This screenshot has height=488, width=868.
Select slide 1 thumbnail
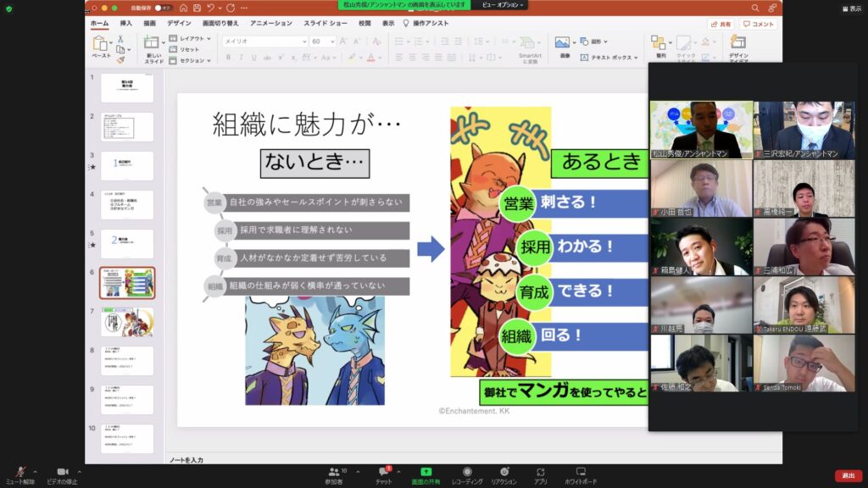127,87
